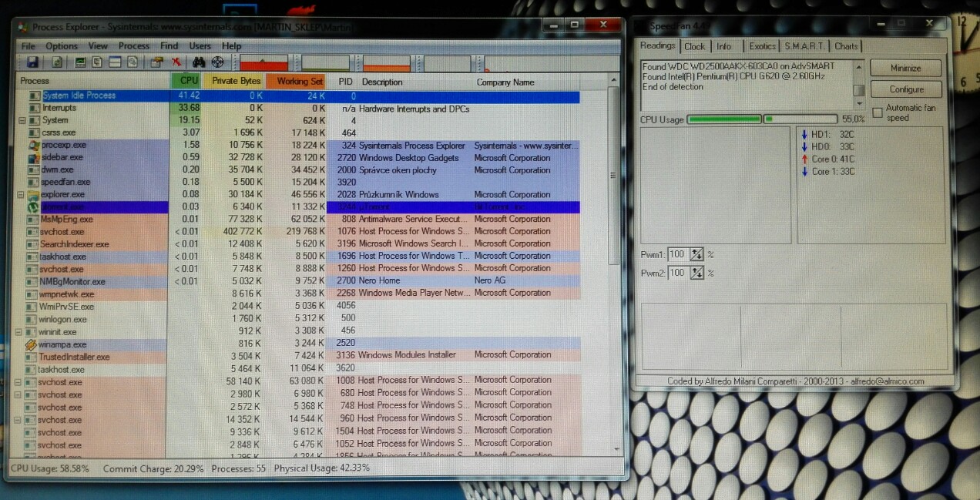Collapse the explorer.exe tree node
This screenshot has height=500, width=980.
pyautogui.click(x=22, y=195)
